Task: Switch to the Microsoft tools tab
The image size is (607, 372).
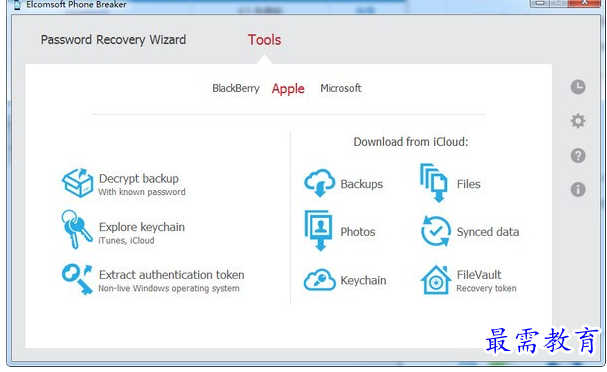Action: tap(341, 88)
